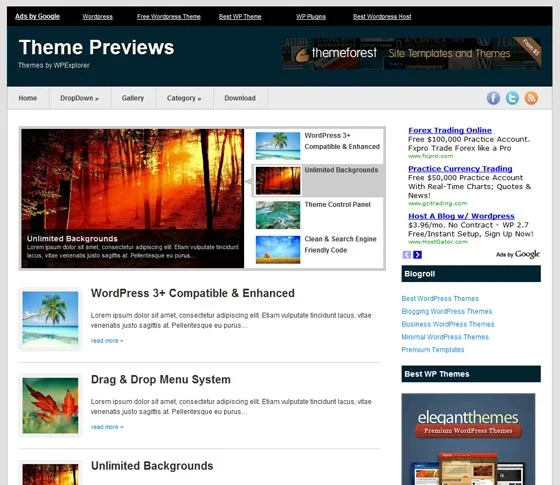Expand the Category menu

coord(184,98)
